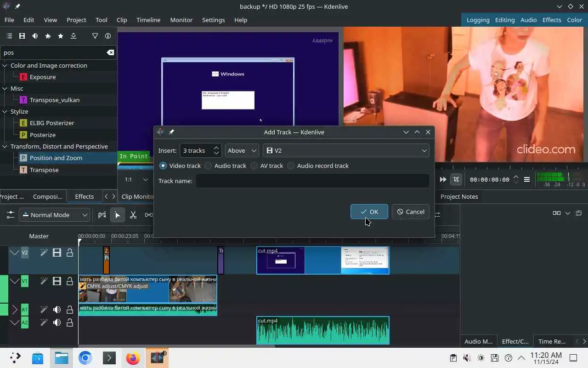This screenshot has width=588, height=368.
Task: Lock the A1 track
Action: (70, 310)
